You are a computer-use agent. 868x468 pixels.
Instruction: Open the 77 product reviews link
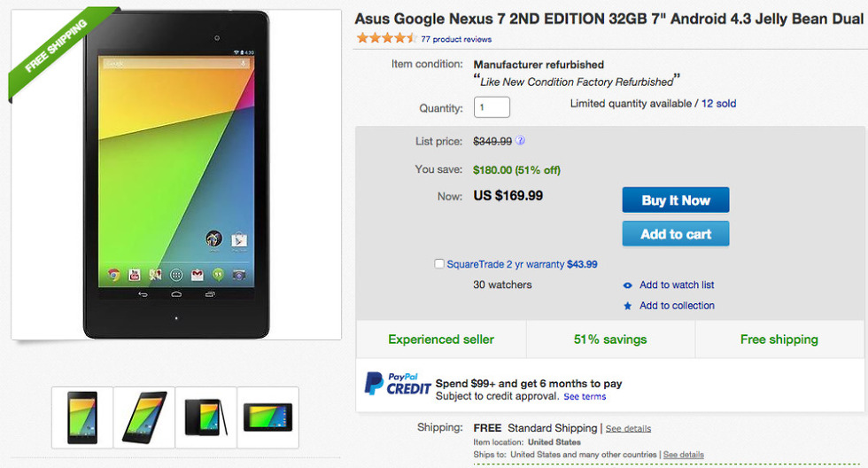(x=456, y=39)
